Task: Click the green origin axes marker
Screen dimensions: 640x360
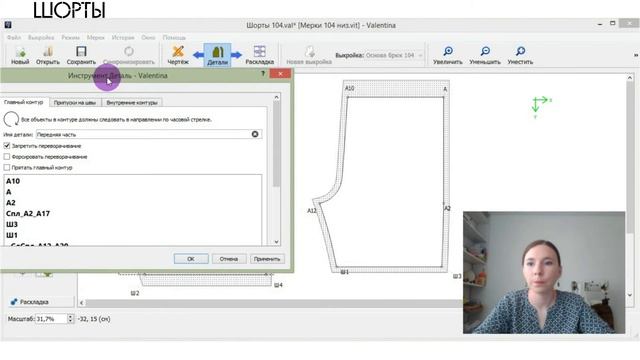Action: (x=541, y=107)
